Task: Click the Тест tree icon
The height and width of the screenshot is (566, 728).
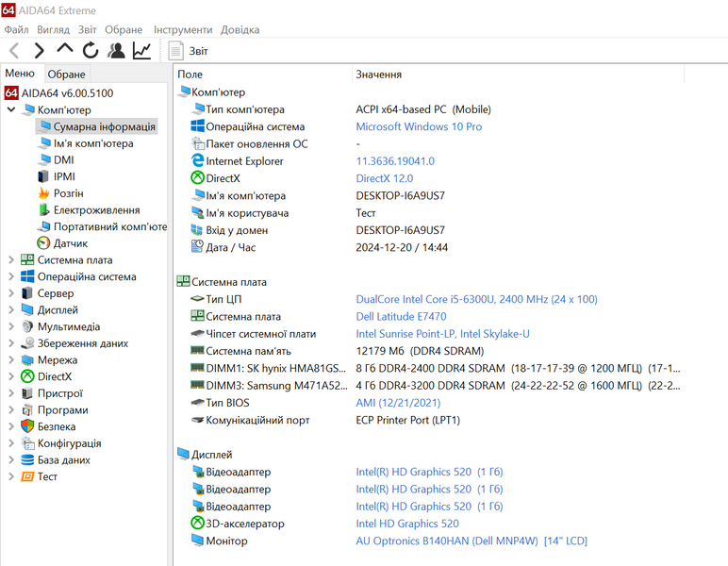Action: (27, 476)
